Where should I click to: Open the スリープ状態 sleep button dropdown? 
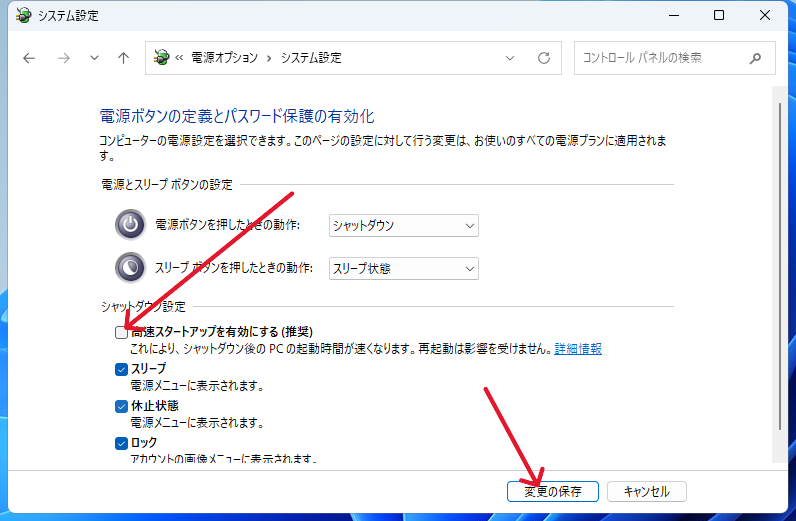click(x=403, y=268)
